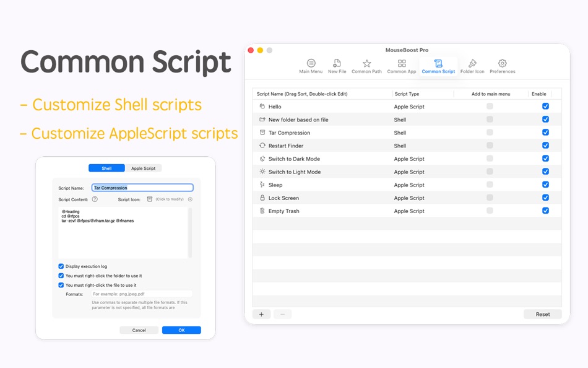Select the Sleep script row name

click(x=275, y=185)
